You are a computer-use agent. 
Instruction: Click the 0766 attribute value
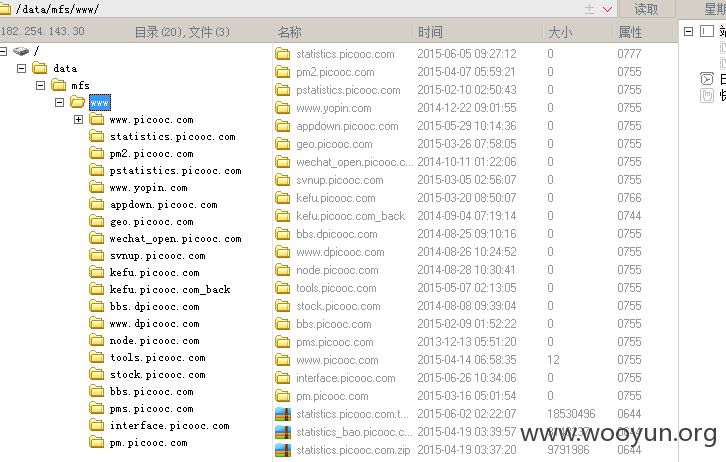tap(629, 198)
